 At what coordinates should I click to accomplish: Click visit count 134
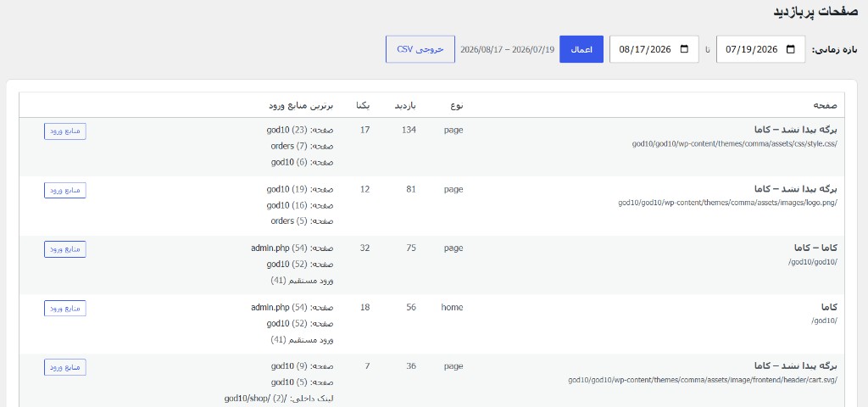click(x=409, y=130)
